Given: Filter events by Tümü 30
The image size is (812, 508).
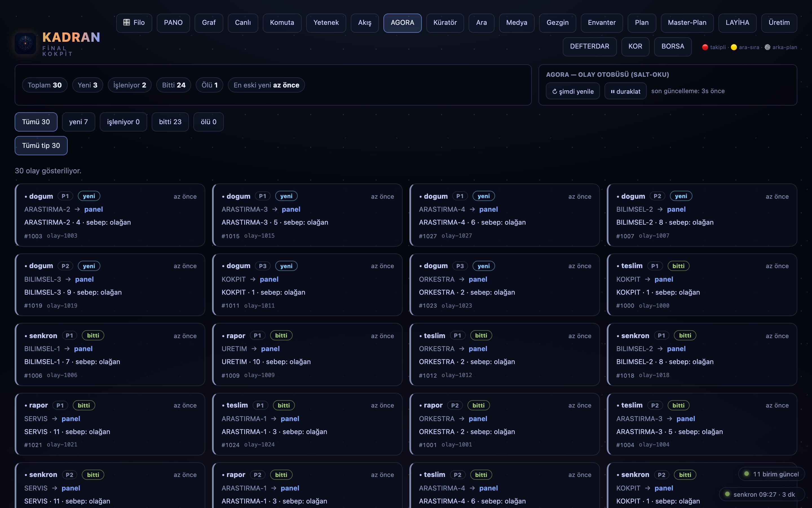Looking at the screenshot, I should [x=36, y=122].
